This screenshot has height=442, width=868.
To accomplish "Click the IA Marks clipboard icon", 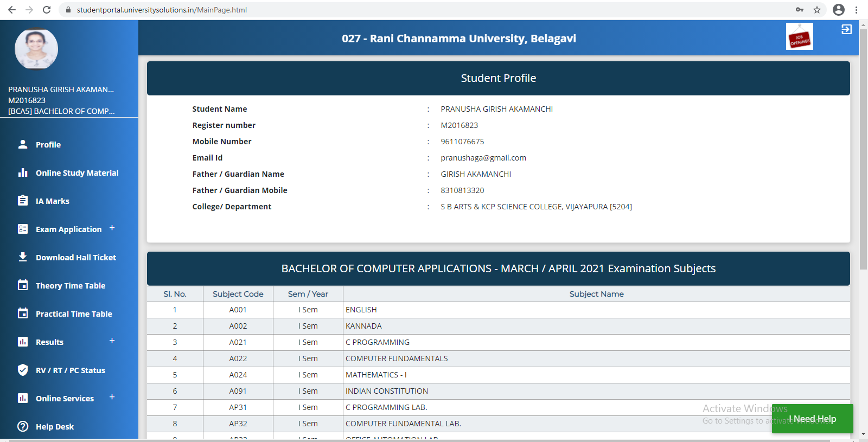I will (x=23, y=201).
